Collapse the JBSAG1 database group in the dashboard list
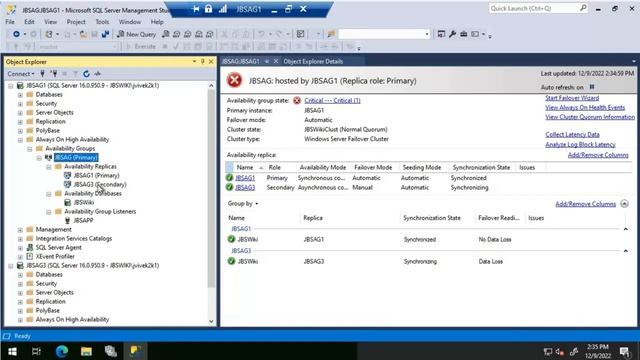The width and height of the screenshot is (640, 360). click(625, 229)
